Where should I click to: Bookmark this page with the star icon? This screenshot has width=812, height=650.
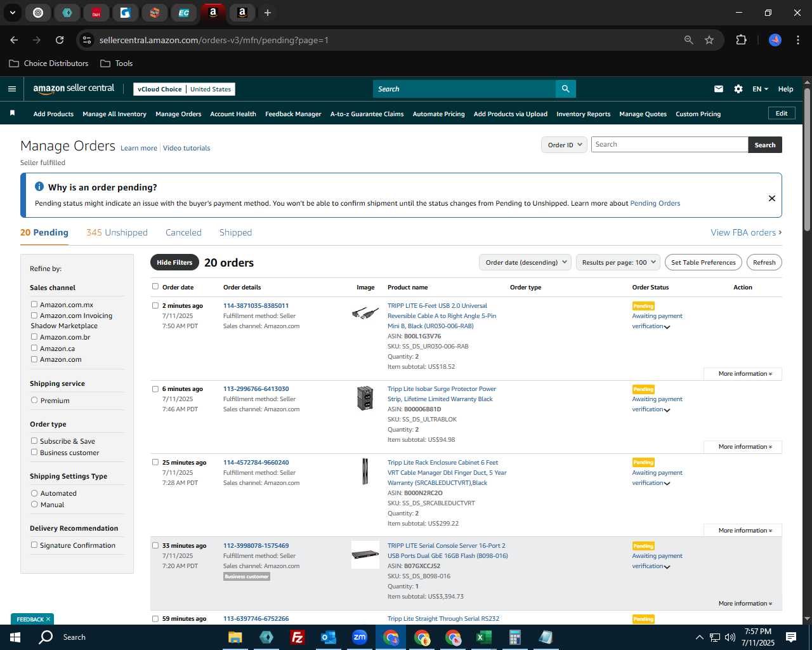point(709,40)
